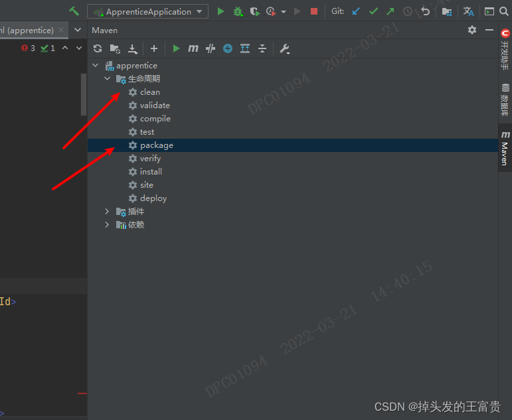Add Maven project with plus icon
Viewport: 512px width, 420px height.
[x=154, y=48]
